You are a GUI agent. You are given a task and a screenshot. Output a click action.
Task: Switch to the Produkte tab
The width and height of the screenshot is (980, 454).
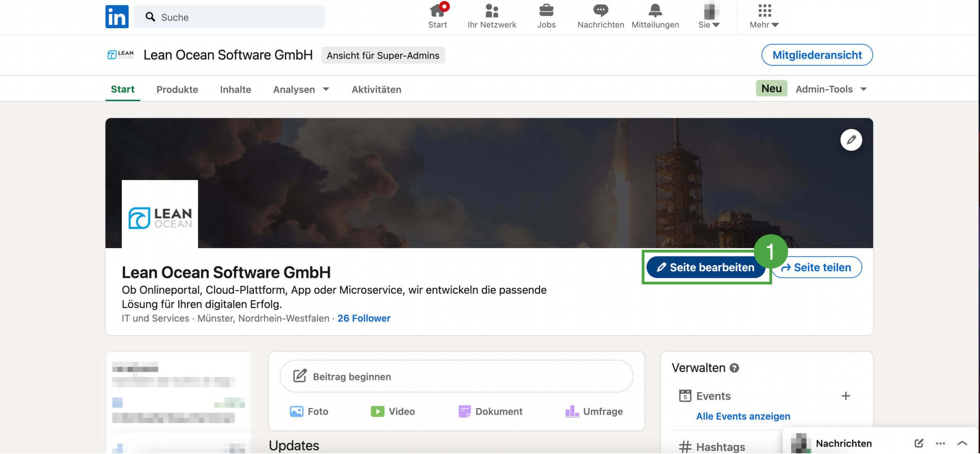(177, 89)
